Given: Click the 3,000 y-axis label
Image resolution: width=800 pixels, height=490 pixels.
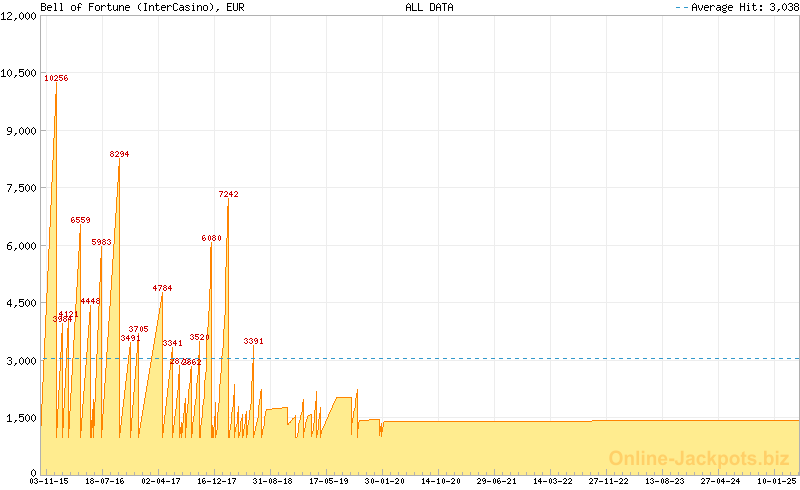Looking at the screenshot, I should 20,360.
